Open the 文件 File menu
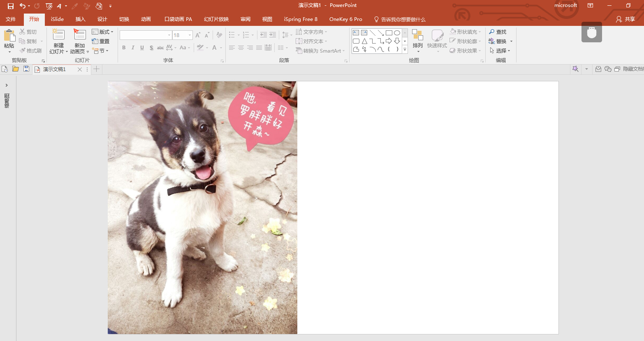The height and width of the screenshot is (341, 644). point(11,19)
